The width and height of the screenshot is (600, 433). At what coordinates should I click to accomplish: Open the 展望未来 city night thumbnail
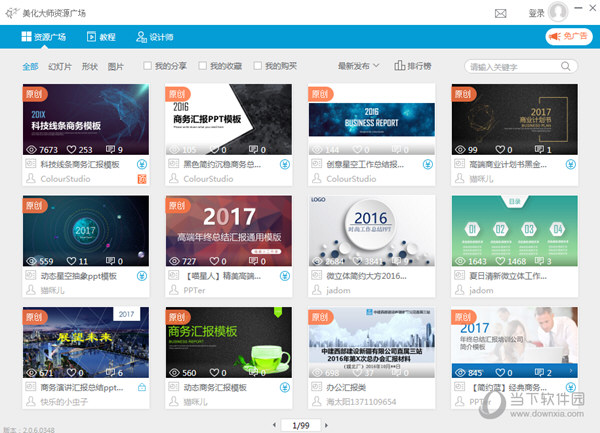[x=86, y=342]
